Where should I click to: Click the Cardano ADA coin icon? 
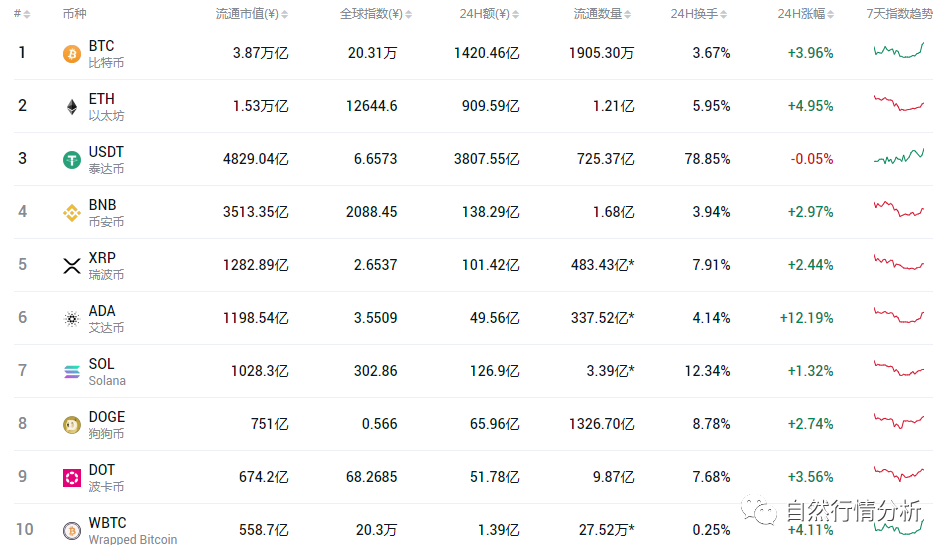(x=72, y=319)
